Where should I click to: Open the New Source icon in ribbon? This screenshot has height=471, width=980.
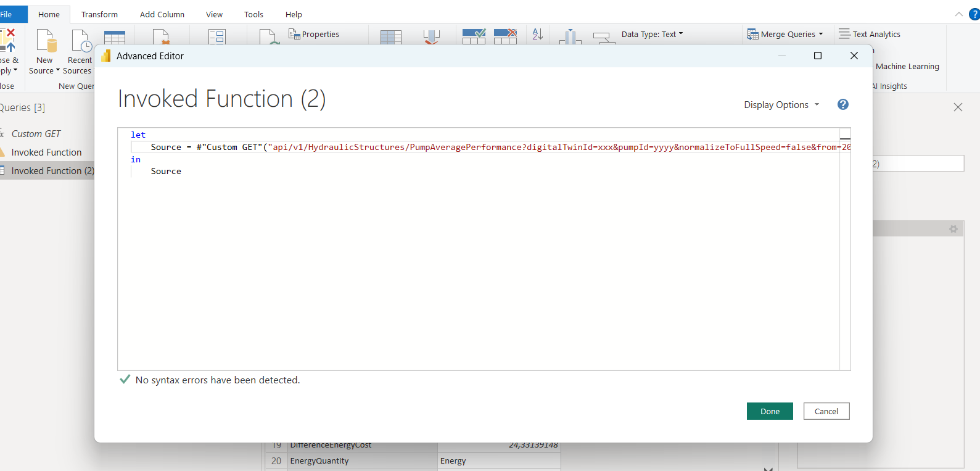46,40
